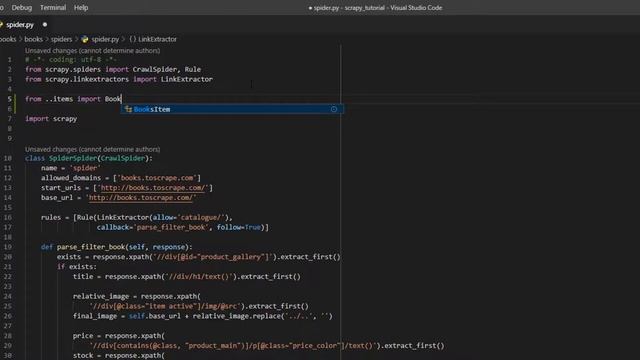This screenshot has width=640, height=360.
Task: Click the Unsaved changes lens above class SpiderSpider
Action: (x=92, y=149)
